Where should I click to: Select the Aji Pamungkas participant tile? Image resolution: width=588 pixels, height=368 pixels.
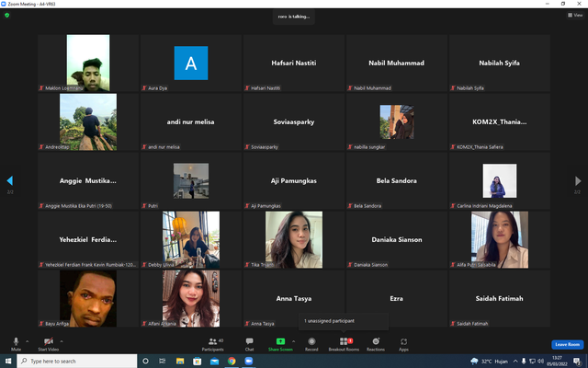(294, 180)
